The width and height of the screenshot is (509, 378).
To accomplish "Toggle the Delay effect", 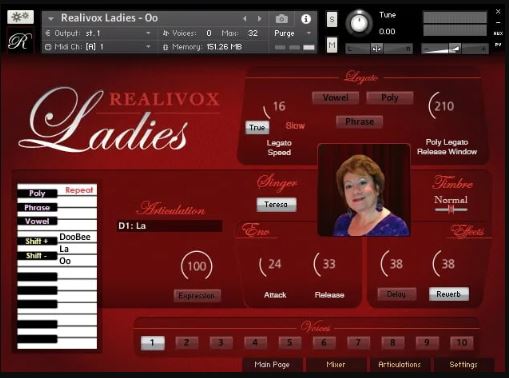I will [396, 294].
